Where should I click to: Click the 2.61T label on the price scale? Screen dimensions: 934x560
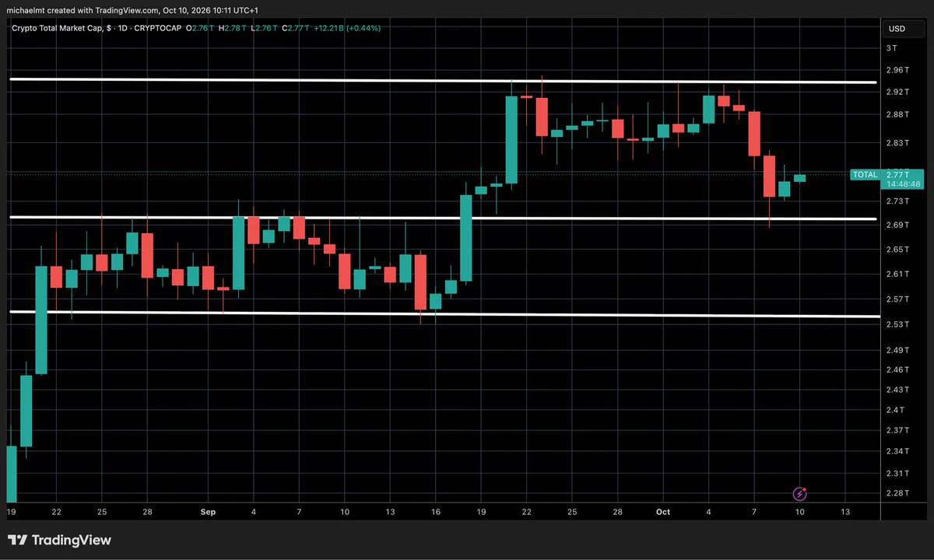(x=897, y=274)
